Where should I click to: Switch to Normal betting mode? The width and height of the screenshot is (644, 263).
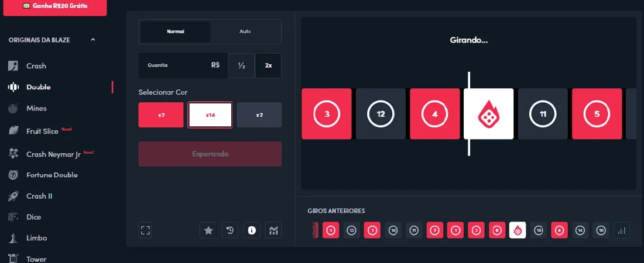(176, 32)
